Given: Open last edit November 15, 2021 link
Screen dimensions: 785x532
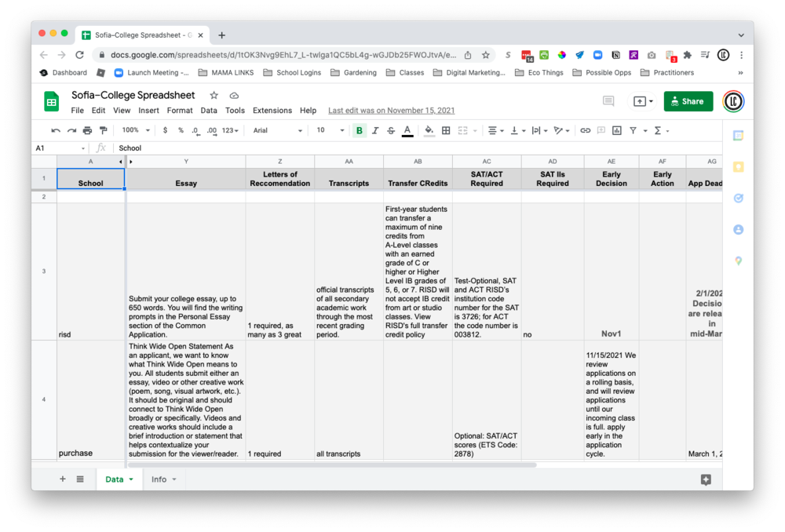Looking at the screenshot, I should 391,111.
